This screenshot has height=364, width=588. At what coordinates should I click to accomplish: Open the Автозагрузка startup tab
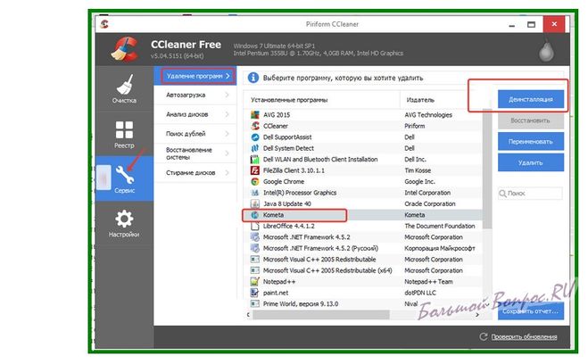(x=195, y=95)
